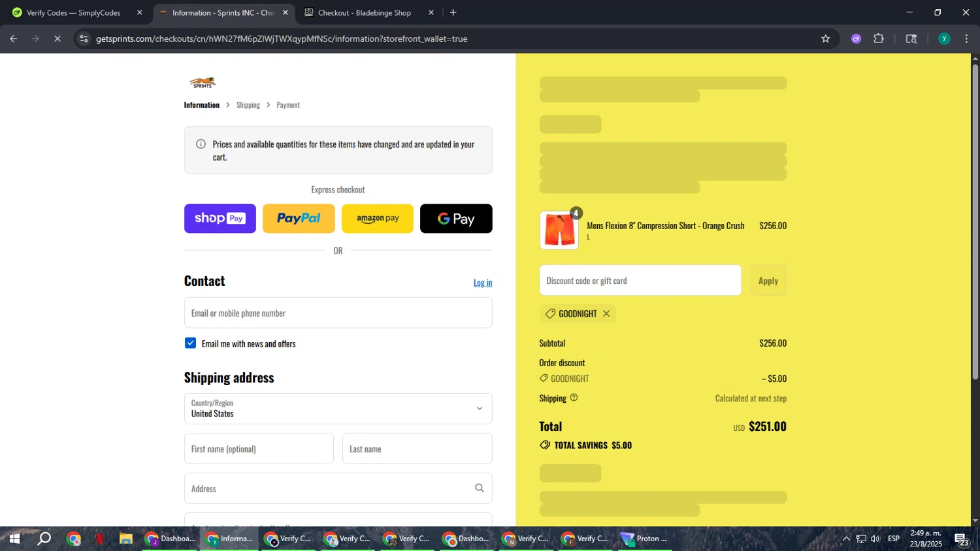Stop loading the page

[57, 39]
